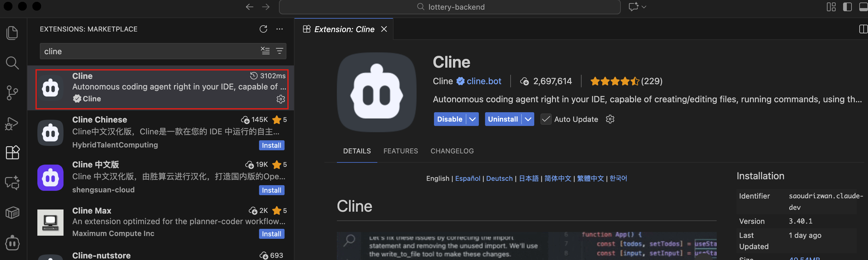The height and width of the screenshot is (260, 868).
Task: Click the 3102ms activation time label
Action: pos(268,76)
